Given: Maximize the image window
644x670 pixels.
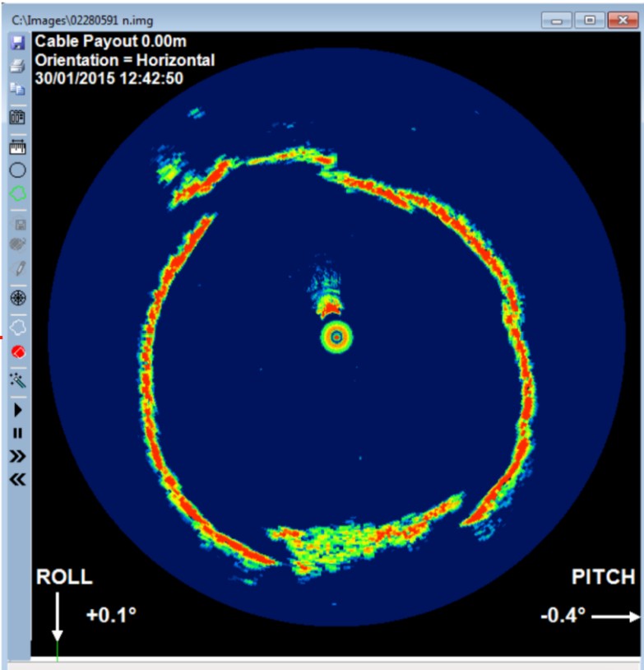Looking at the screenshot, I should coord(590,20).
